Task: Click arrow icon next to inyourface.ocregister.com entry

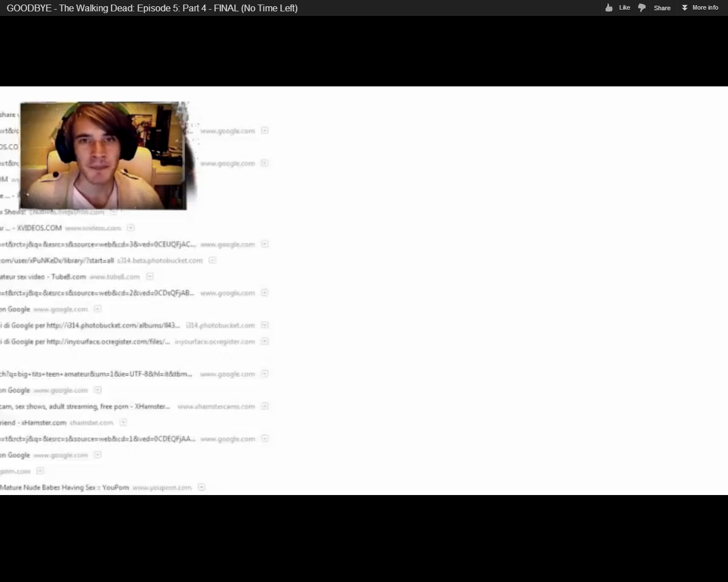Action: (264, 342)
